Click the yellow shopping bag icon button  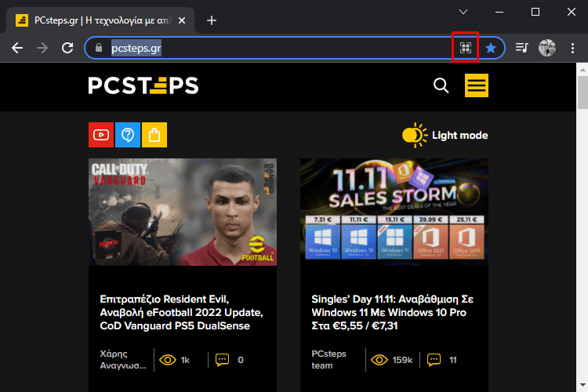(154, 135)
